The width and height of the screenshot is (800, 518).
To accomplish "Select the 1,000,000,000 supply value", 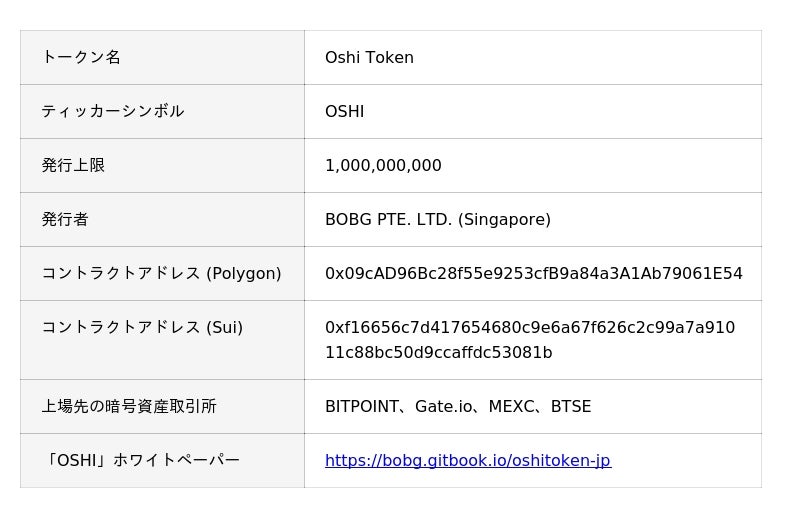I will pyautogui.click(x=383, y=166).
